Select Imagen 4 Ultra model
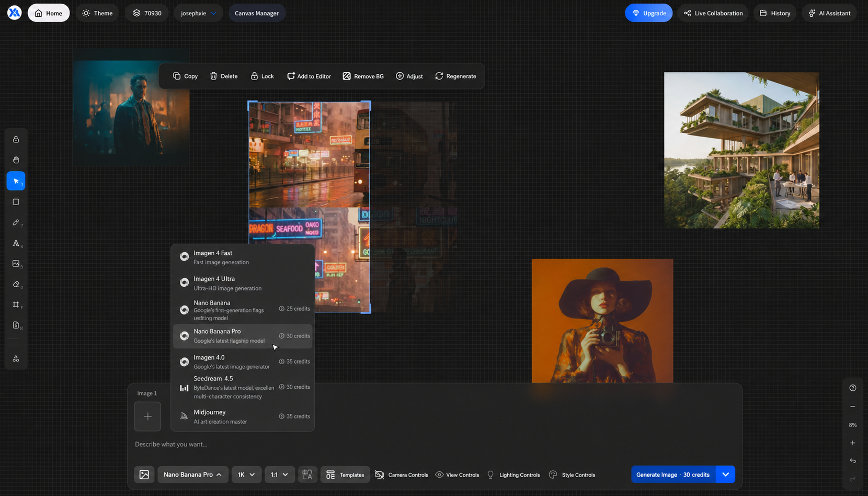The width and height of the screenshot is (868, 496). [243, 283]
